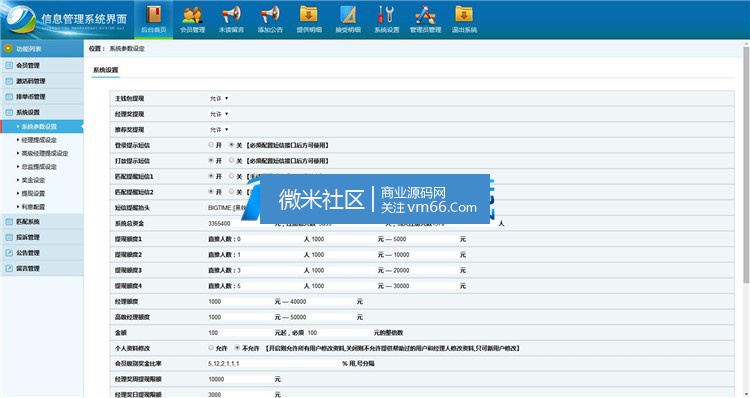750x398 pixels.
Task: Click the 系统总资金 field showing 3355400
Action: [x=240, y=223]
